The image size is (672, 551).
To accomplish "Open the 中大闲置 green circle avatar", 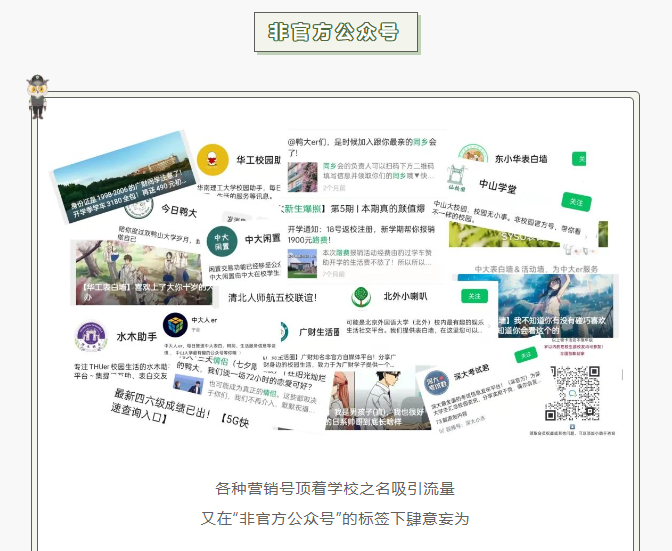I will (x=221, y=240).
